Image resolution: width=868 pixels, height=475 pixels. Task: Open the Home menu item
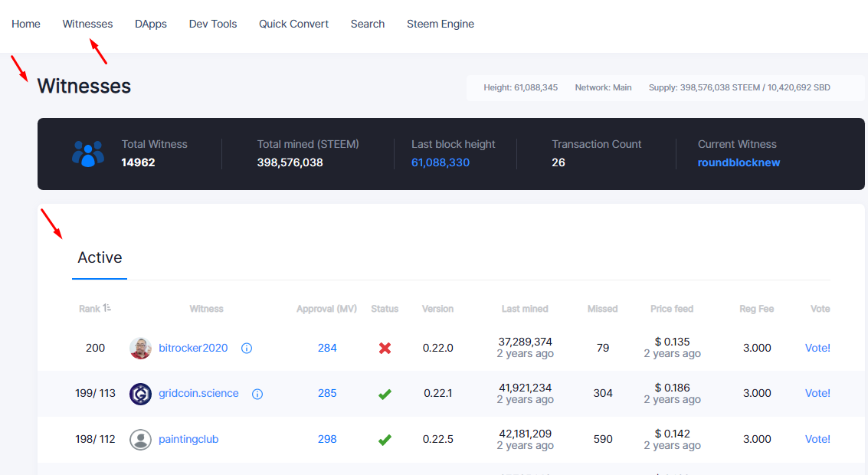coord(26,24)
